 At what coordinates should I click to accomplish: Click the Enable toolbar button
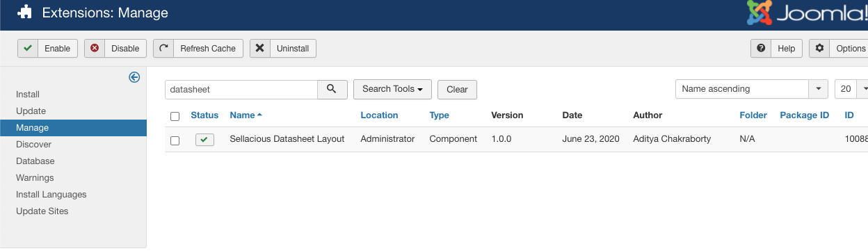point(47,49)
